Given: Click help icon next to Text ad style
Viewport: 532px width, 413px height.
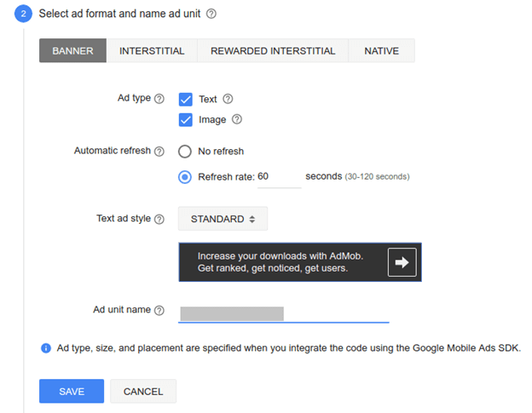Looking at the screenshot, I should pos(159,219).
